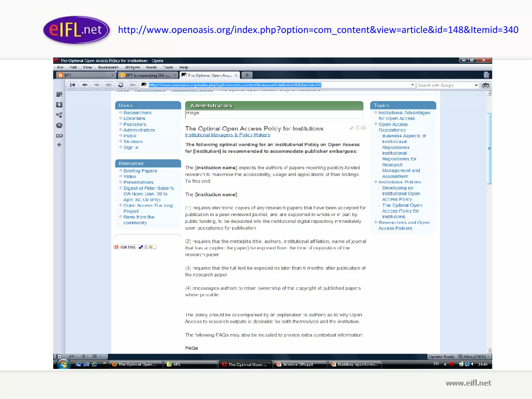Expand quick launch overflow chevron
This screenshot has width=532, height=399.
coord(104,363)
